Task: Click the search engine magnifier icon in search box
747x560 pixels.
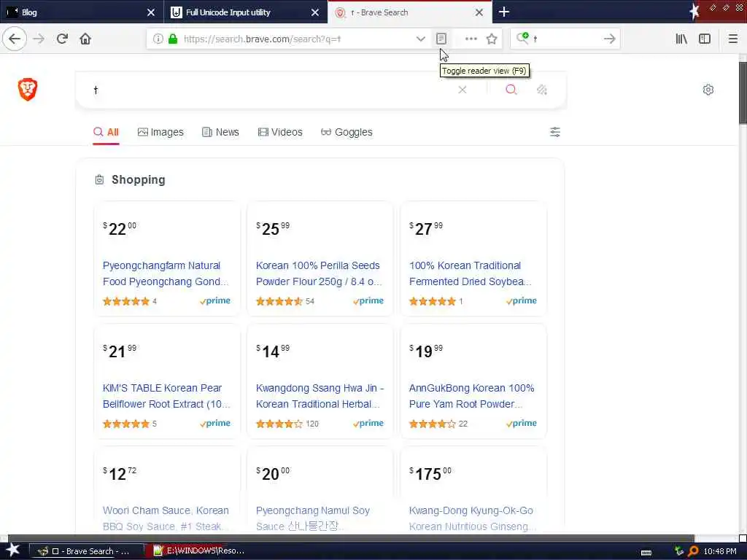Action: pyautogui.click(x=522, y=38)
